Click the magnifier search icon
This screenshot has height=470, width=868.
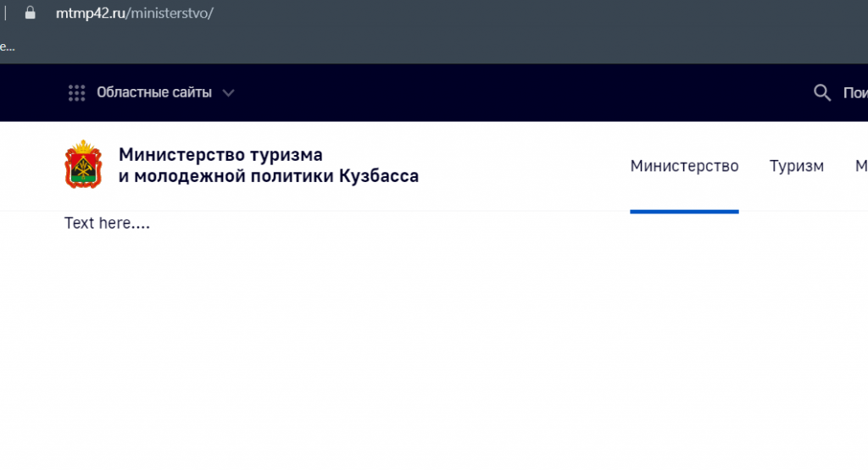click(822, 92)
